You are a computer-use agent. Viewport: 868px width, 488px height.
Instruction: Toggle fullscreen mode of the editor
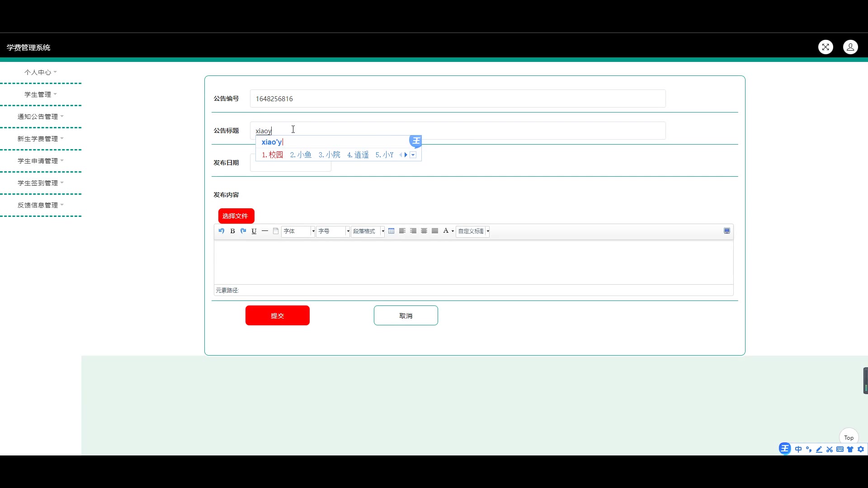(x=727, y=231)
